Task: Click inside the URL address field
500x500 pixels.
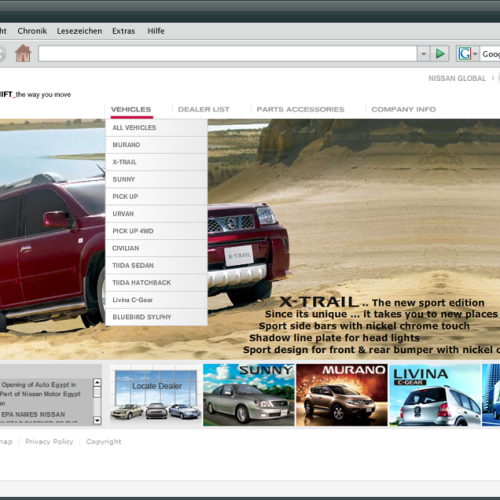Action: pyautogui.click(x=228, y=53)
